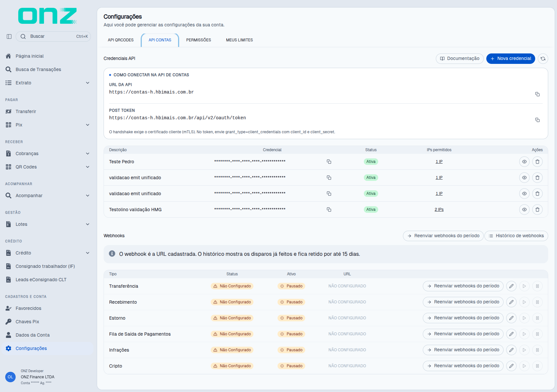Open Página inicial from the sidebar
Image resolution: width=557 pixels, height=392 pixels.
click(x=48, y=56)
